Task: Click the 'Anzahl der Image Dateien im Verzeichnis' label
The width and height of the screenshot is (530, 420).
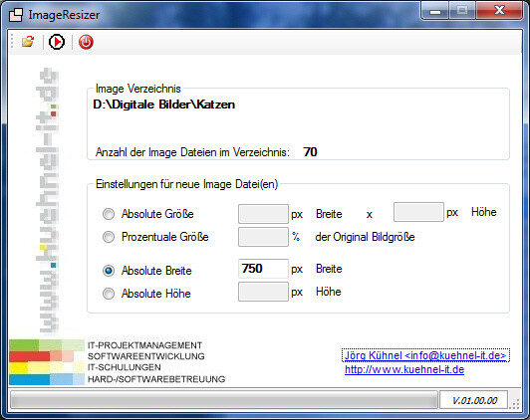Action: pyautogui.click(x=192, y=152)
